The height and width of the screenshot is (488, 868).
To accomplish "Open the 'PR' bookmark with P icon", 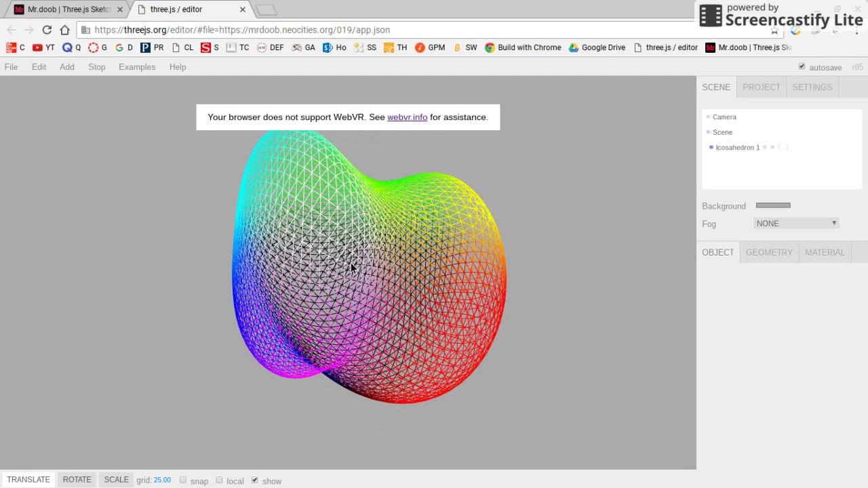I will pyautogui.click(x=152, y=47).
